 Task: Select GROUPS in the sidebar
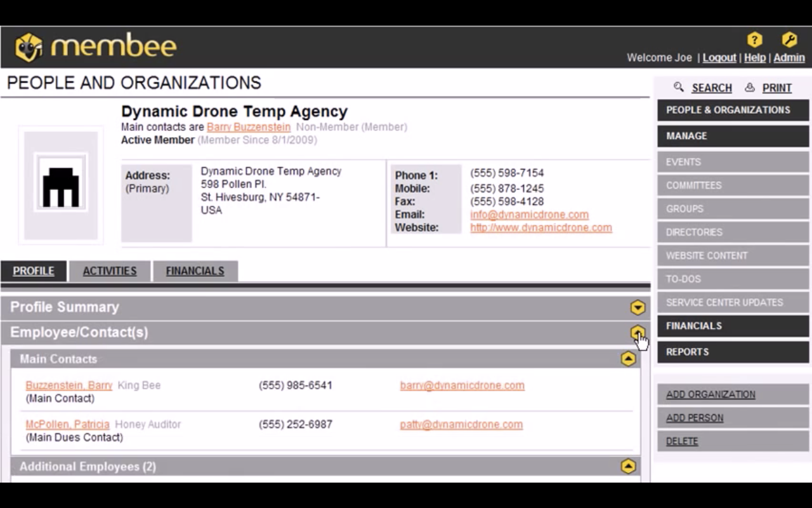click(x=733, y=209)
